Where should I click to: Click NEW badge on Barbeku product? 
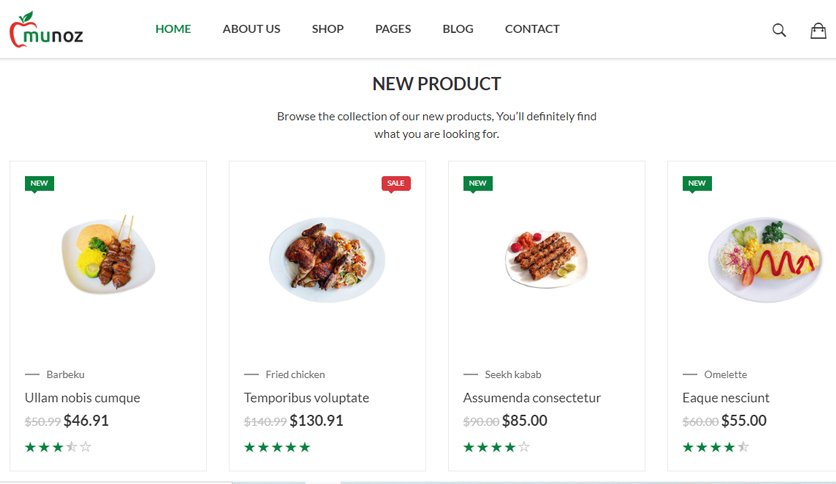pyautogui.click(x=39, y=183)
